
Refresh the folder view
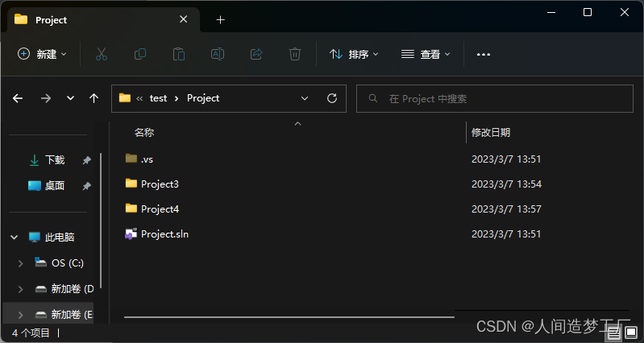(x=332, y=98)
